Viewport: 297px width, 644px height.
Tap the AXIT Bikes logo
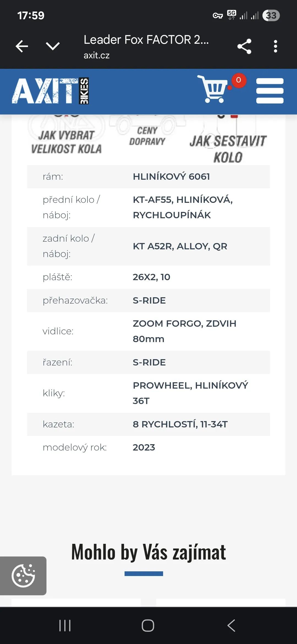tap(50, 91)
